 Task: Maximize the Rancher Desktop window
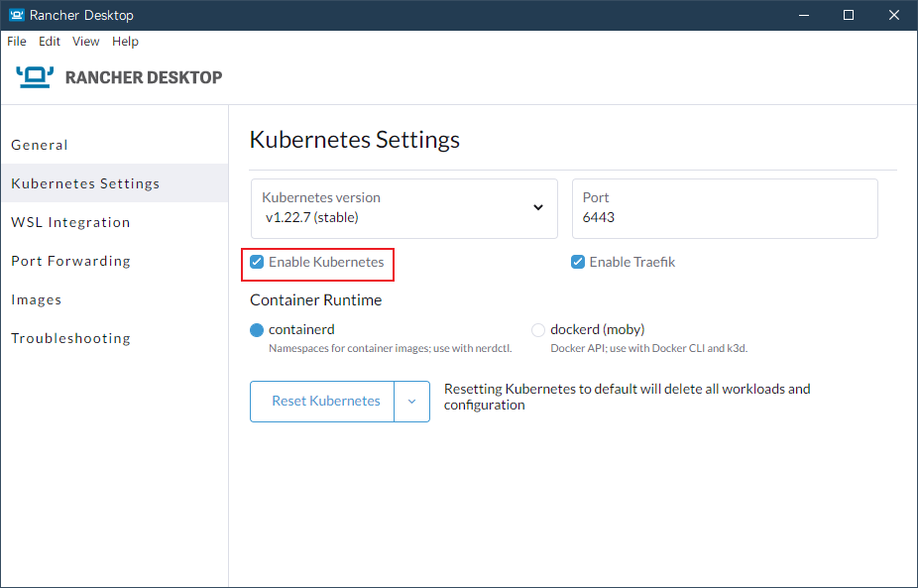coord(849,15)
